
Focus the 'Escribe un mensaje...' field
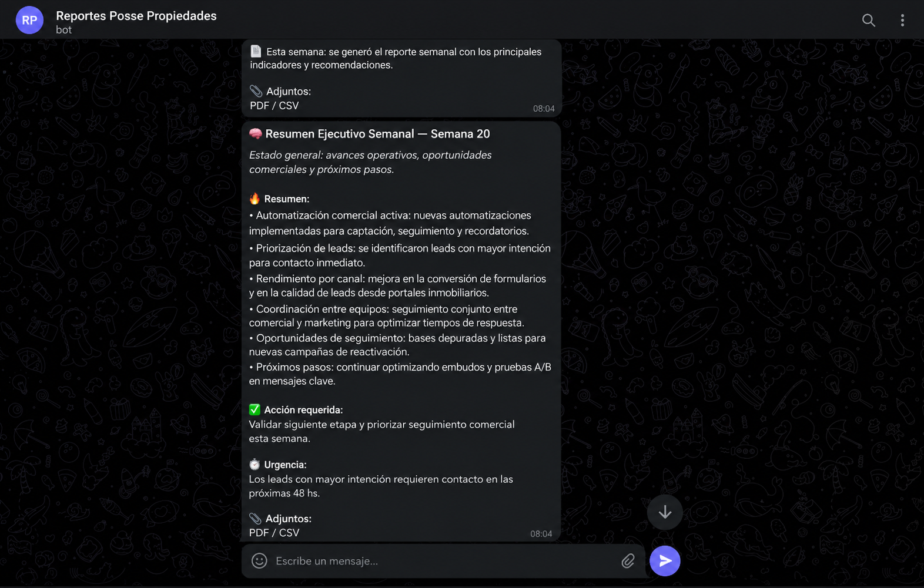point(444,561)
